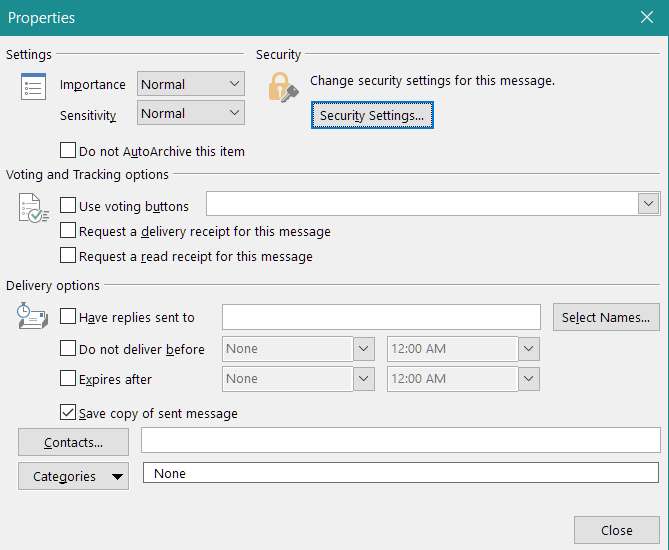Click the Settings list icon
Image resolution: width=669 pixels, height=550 pixels.
[x=34, y=88]
